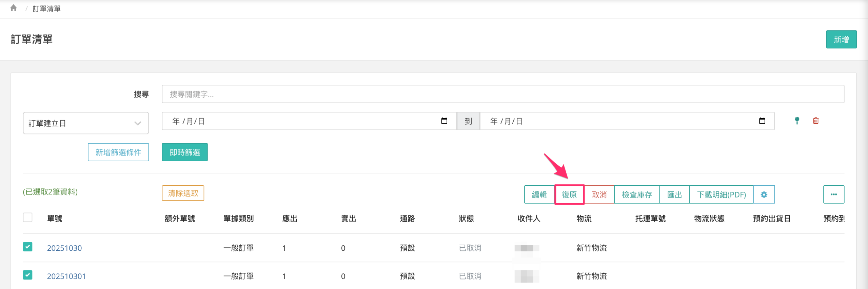Click the 編輯 edit button
868x289 pixels.
click(539, 194)
